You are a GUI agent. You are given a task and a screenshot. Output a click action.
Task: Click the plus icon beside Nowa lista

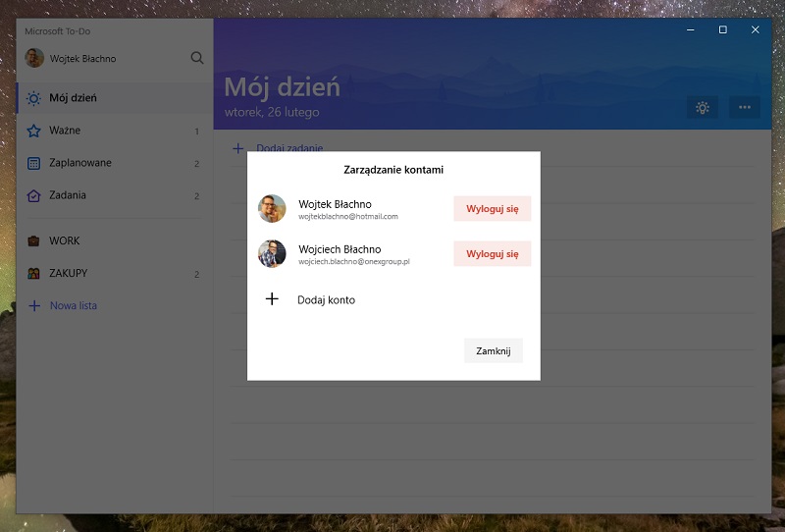pos(34,305)
